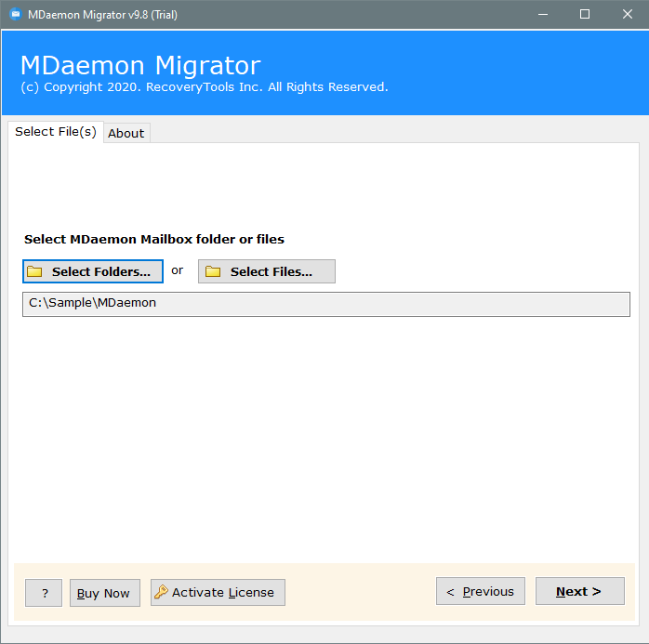
Task: Click the RecoveryTools copyright text in the banner
Action: [x=205, y=87]
